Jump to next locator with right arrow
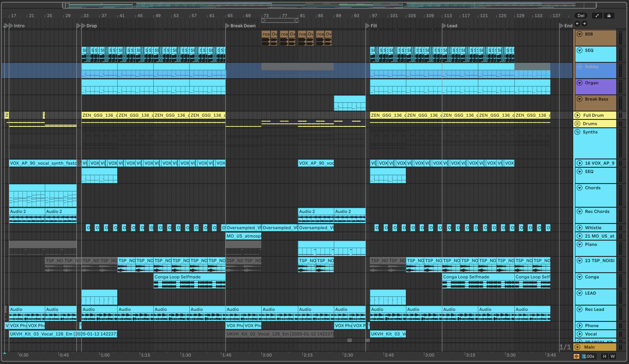629x364 pixels. tap(584, 23)
